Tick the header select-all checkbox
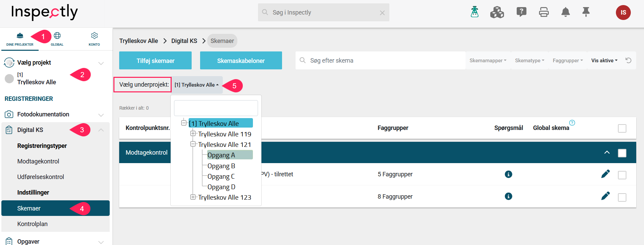 coord(622,128)
